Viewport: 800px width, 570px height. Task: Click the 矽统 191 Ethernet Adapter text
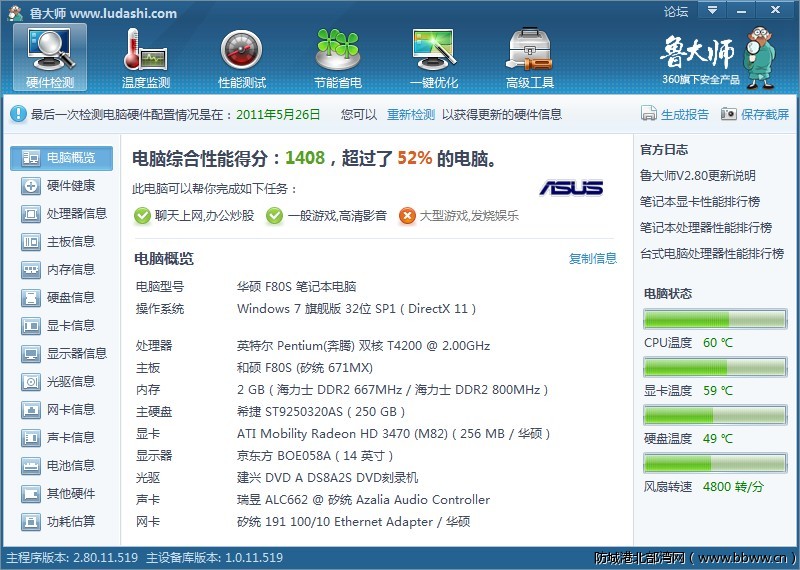click(x=353, y=522)
